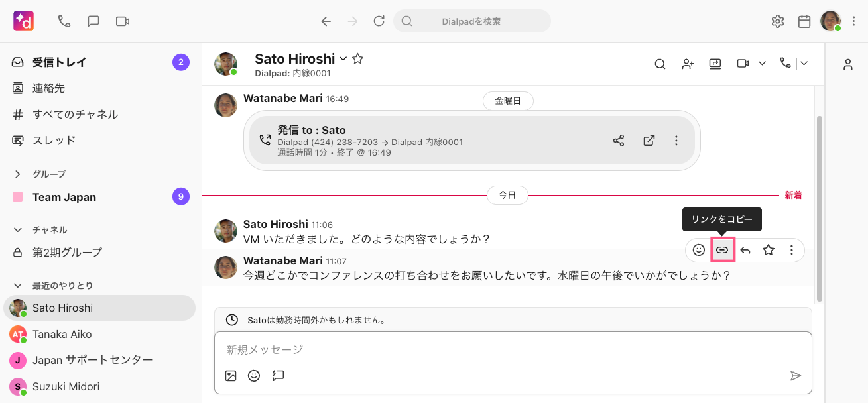Click sender name Watanabe Mari at 11:07
The image size is (868, 403).
click(283, 260)
